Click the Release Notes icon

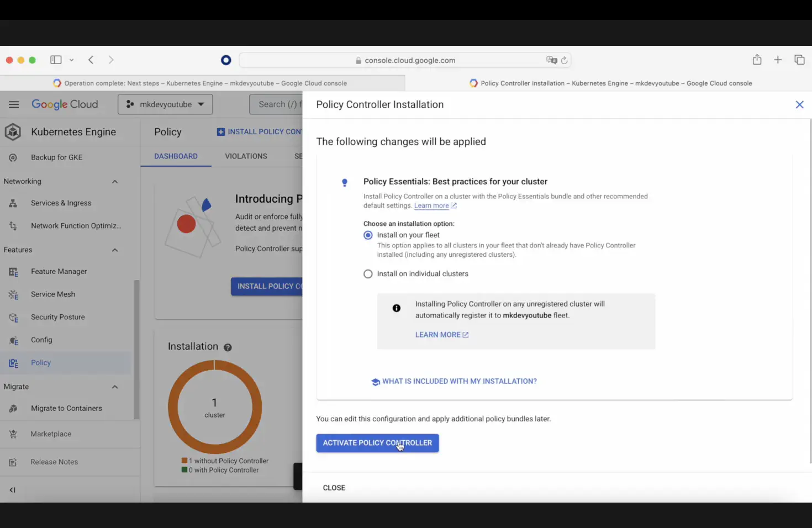point(13,462)
